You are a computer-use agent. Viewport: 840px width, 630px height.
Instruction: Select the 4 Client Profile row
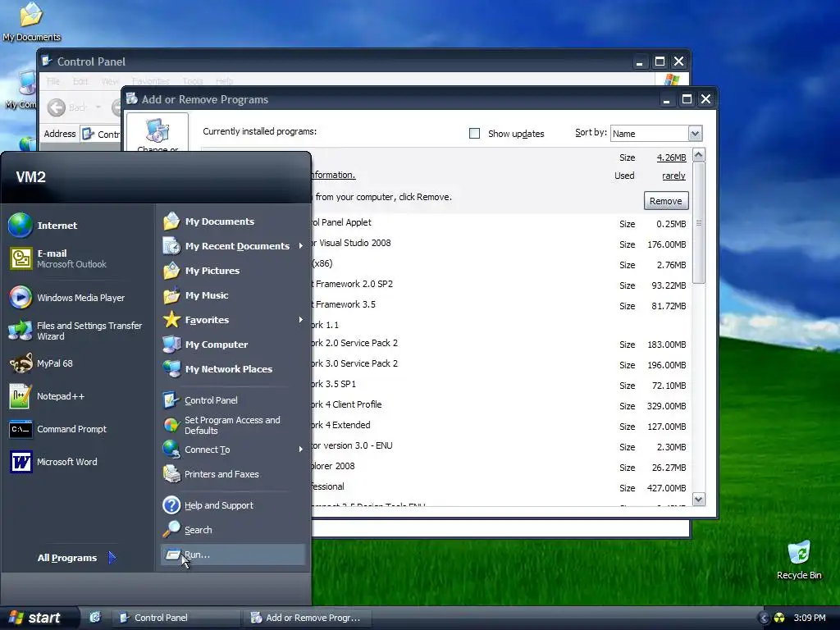501,405
